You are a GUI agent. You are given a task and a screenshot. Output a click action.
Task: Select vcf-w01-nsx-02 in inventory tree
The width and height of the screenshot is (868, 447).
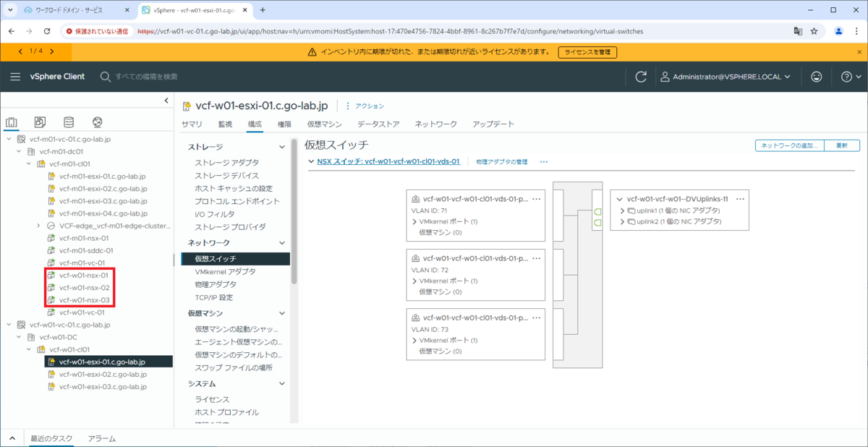[84, 288]
